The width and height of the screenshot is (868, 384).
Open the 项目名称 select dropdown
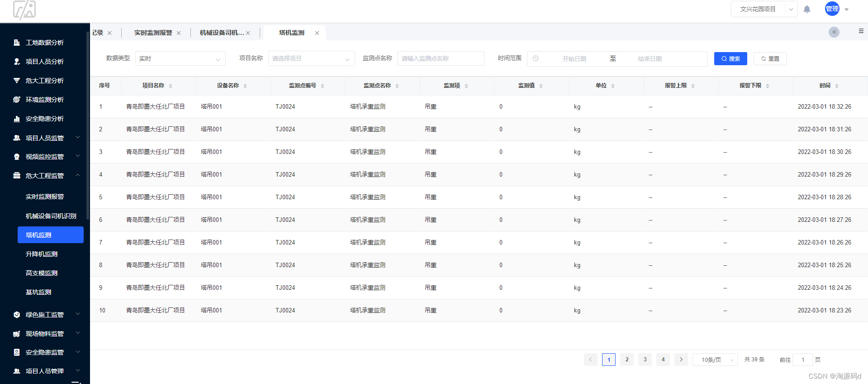pos(312,58)
